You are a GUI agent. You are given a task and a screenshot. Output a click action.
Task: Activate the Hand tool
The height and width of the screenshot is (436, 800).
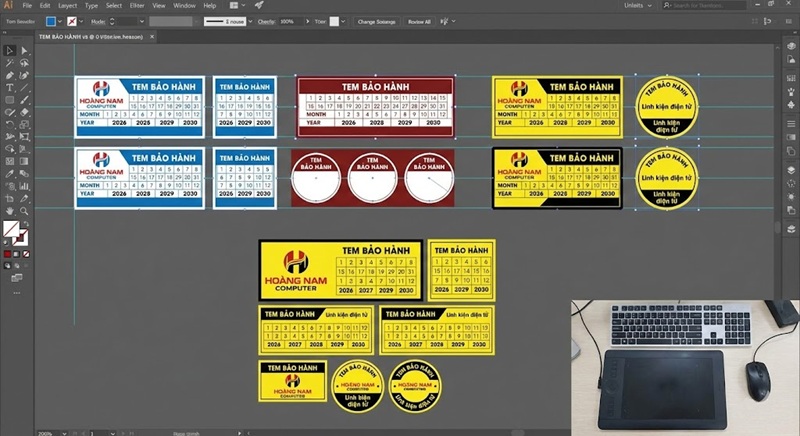point(9,211)
